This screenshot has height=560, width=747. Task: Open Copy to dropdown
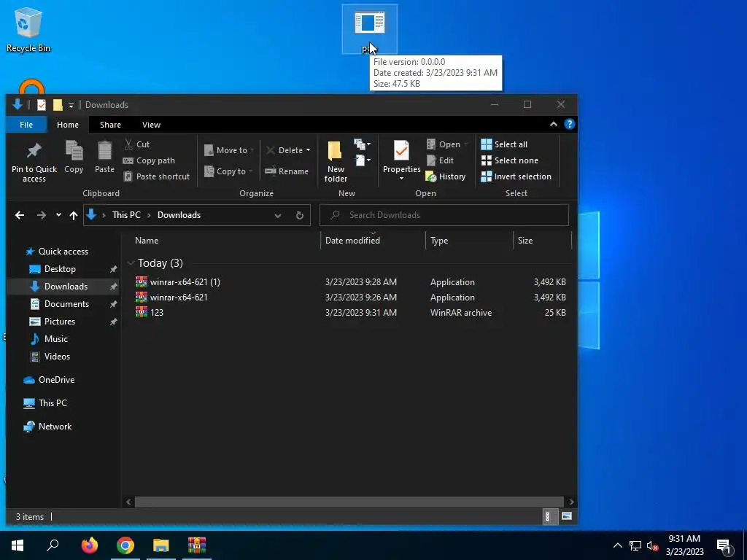point(228,171)
